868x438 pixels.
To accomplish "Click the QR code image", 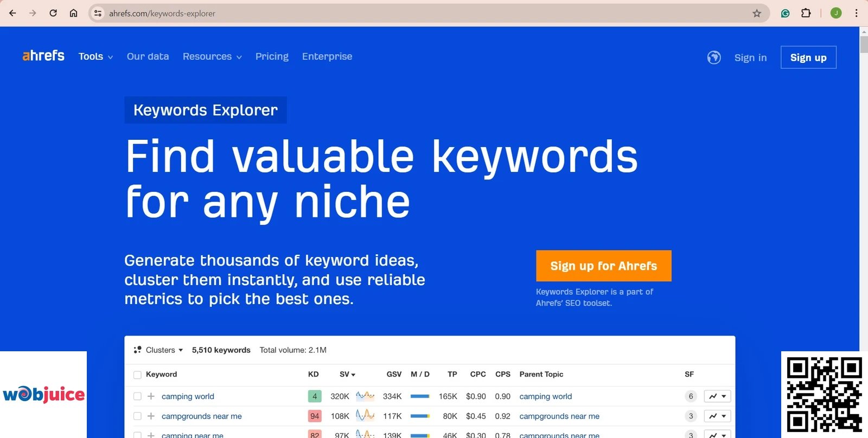I will 824,395.
